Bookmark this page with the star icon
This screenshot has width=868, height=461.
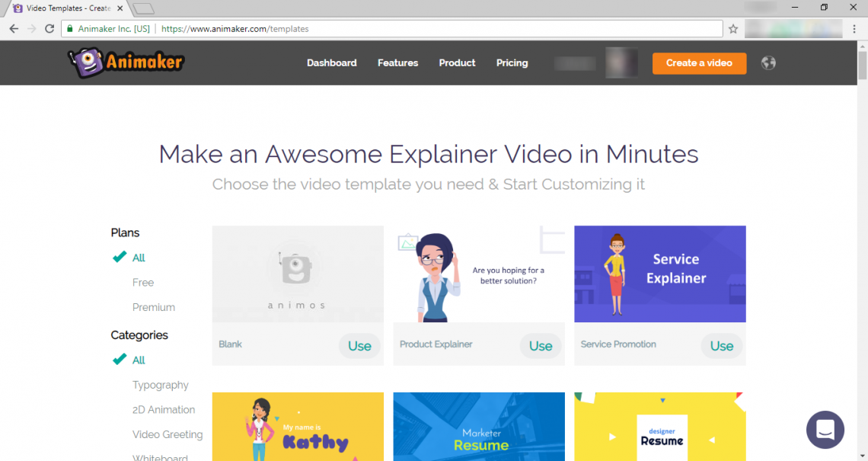(733, 29)
